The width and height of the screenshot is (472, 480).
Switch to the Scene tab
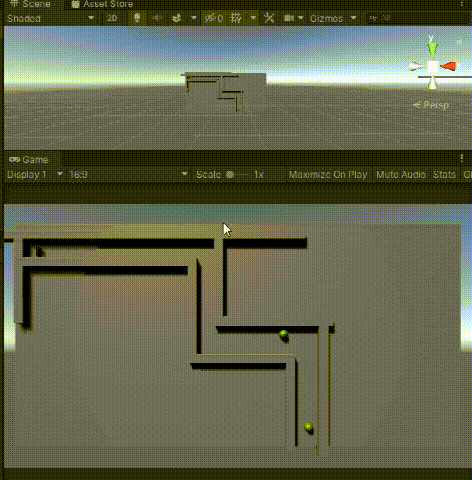coord(31,4)
